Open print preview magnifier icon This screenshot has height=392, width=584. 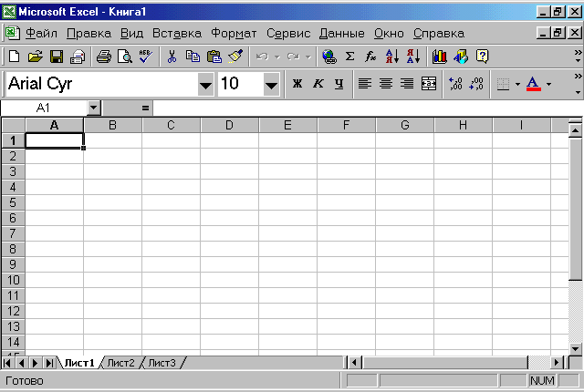coord(125,57)
